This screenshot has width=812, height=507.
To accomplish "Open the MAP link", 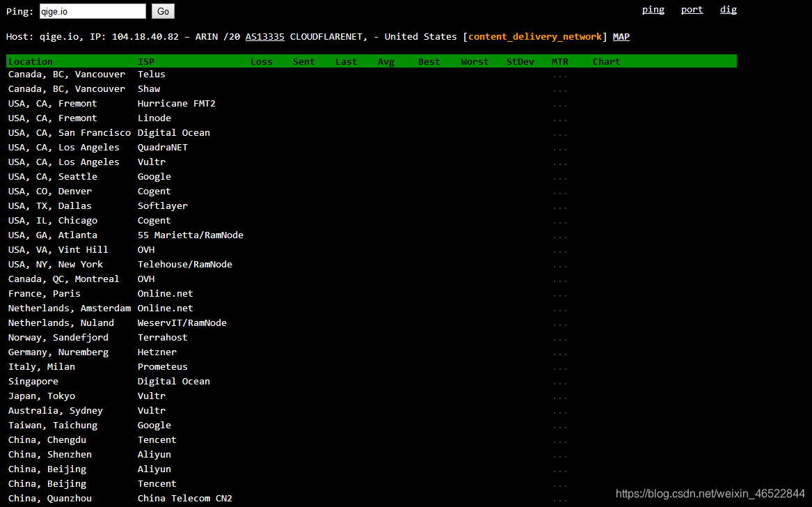I will [621, 37].
